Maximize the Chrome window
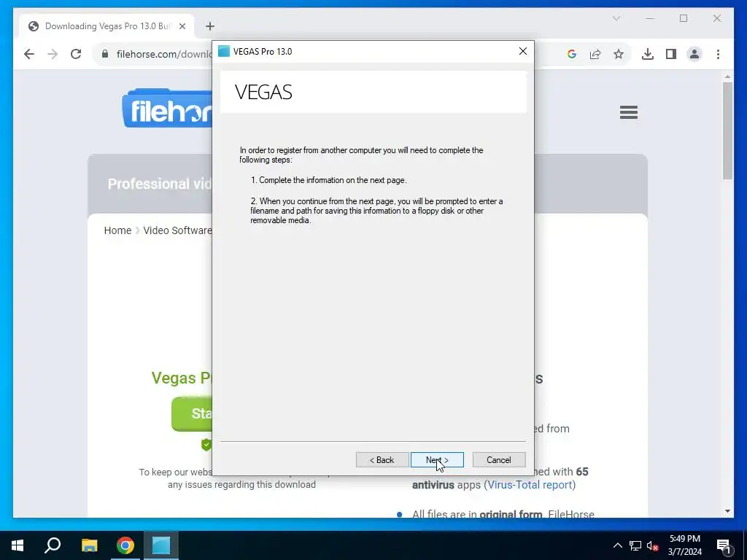 [683, 18]
